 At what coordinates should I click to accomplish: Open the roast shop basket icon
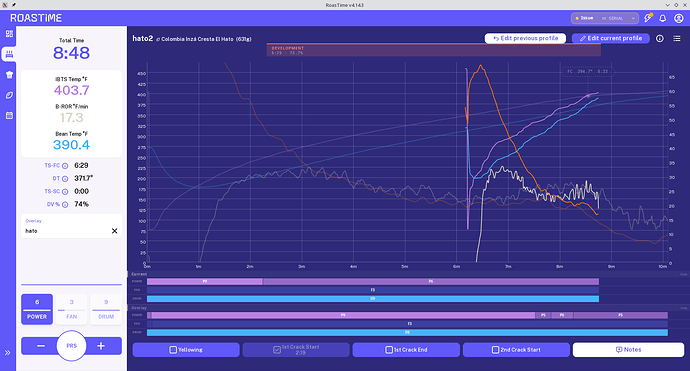[x=9, y=75]
